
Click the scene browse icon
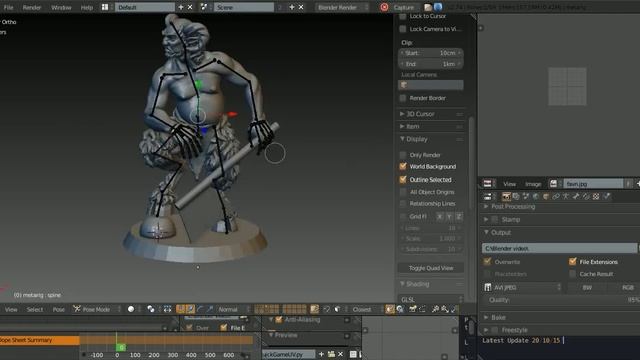tap(204, 7)
